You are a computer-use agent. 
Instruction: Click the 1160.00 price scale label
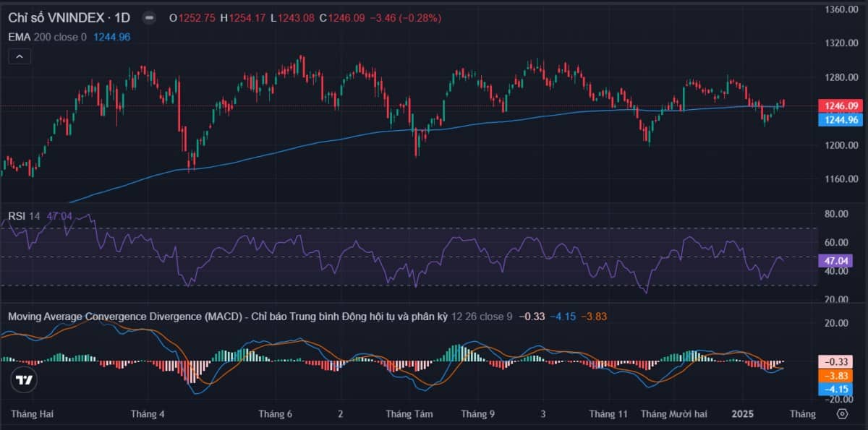click(841, 179)
